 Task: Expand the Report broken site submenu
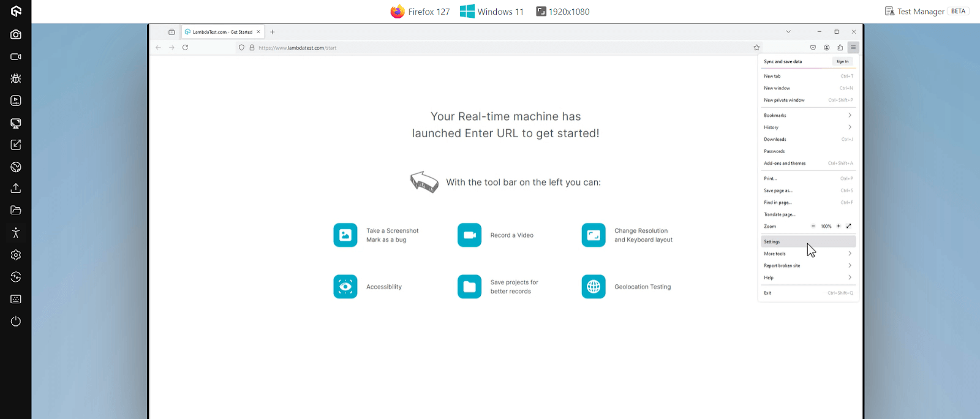click(808, 265)
